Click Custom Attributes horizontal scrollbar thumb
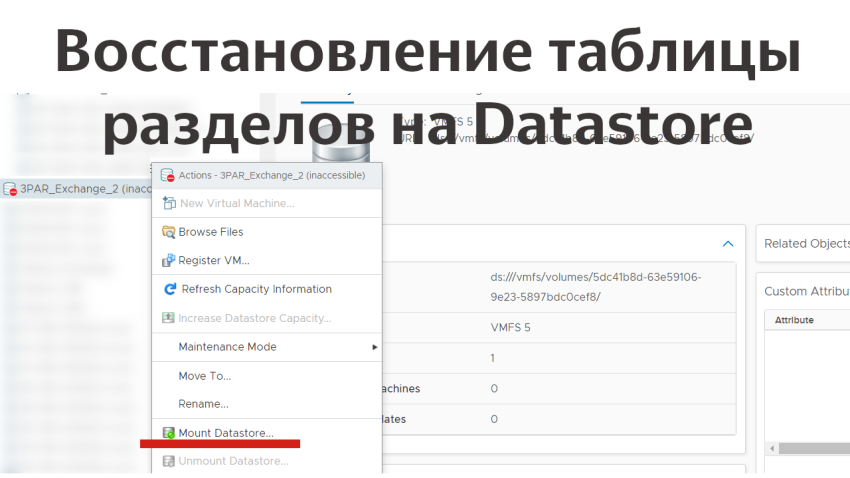 click(814, 448)
